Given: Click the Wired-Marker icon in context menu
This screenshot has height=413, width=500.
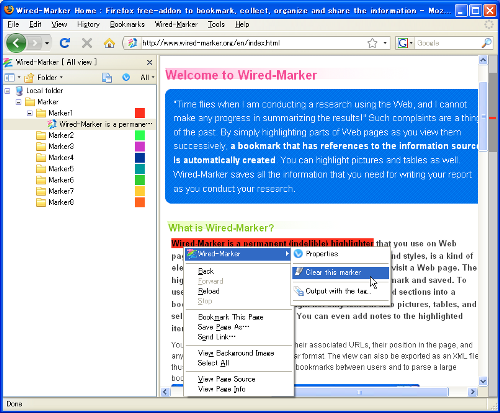Looking at the screenshot, I should click(191, 254).
